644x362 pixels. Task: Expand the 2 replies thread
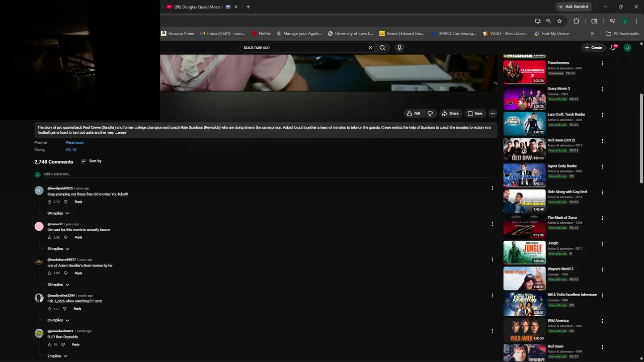tap(57, 356)
